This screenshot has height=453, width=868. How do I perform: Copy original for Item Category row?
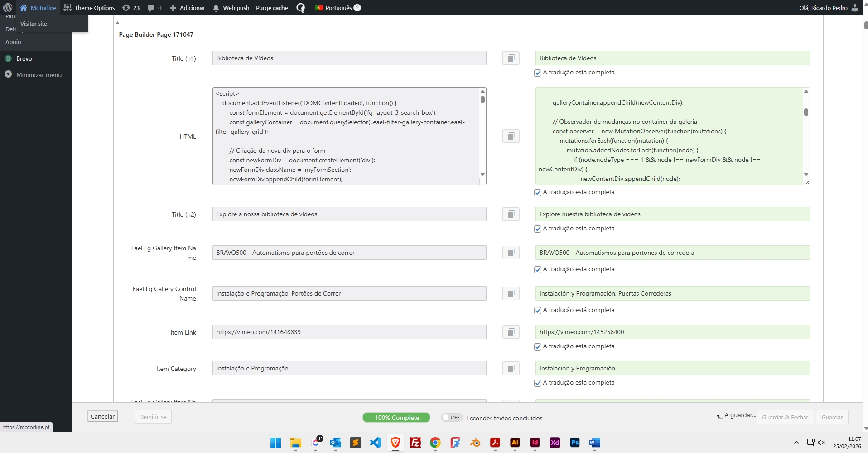click(511, 368)
